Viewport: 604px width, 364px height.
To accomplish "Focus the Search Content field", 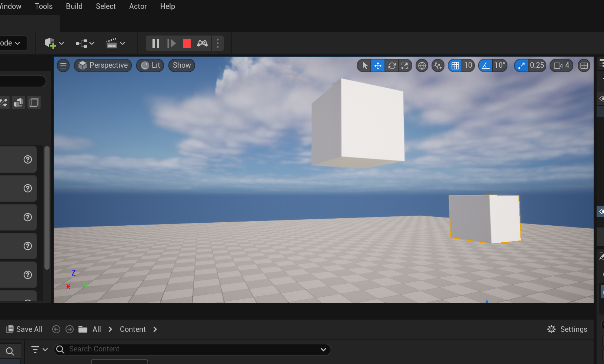I will (192, 350).
